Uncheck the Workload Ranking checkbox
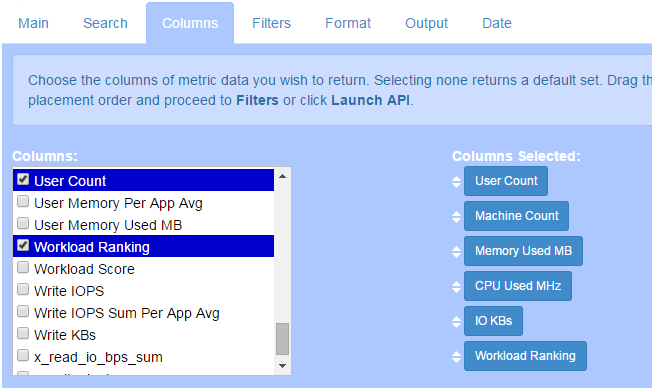Screen dimensions: 652x388 [x=23, y=245]
